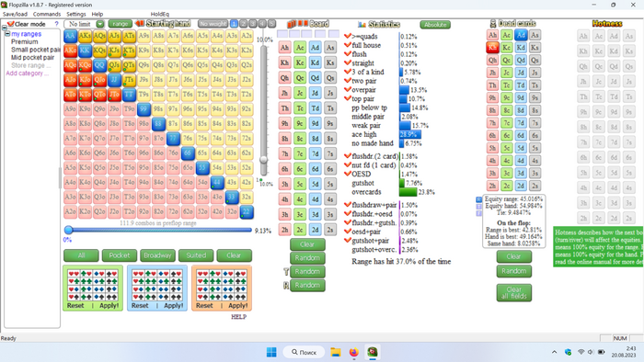Open File Explorer from the taskbar
This screenshot has height=362, width=644.
(336, 352)
